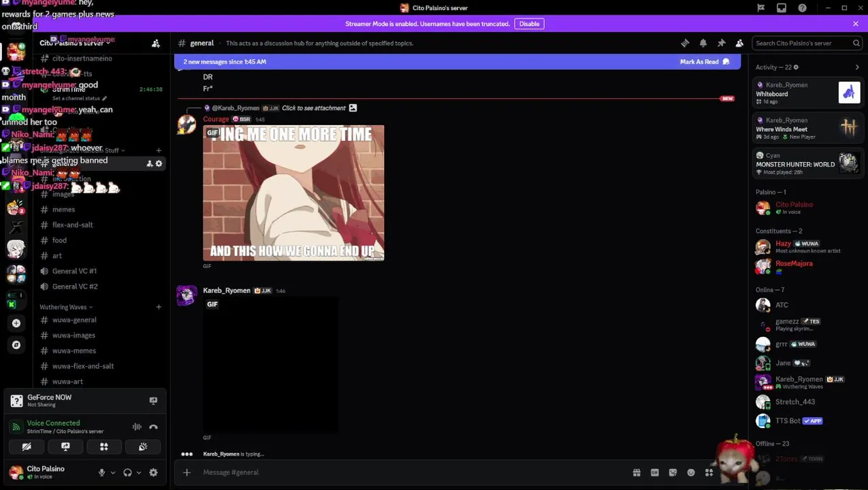Dismiss the Streamer Mode banner
The height and width of the screenshot is (490, 868).
(x=856, y=24)
